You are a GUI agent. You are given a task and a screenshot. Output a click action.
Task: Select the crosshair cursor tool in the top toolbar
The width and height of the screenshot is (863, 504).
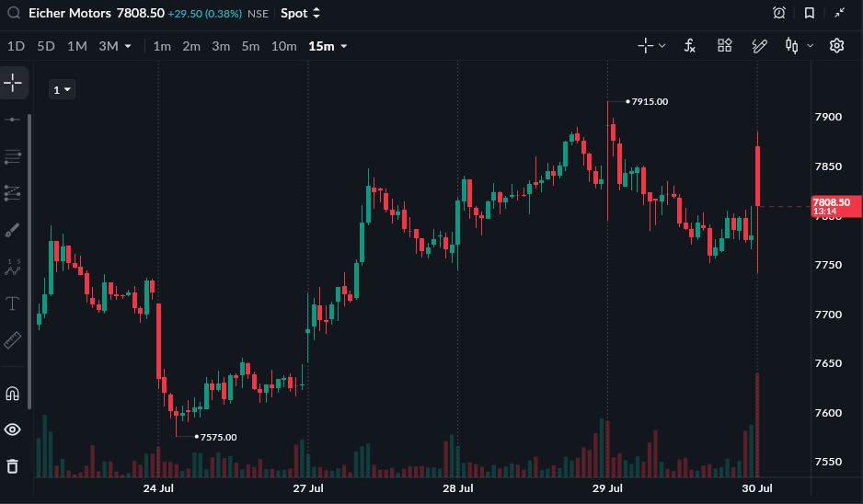coord(645,46)
